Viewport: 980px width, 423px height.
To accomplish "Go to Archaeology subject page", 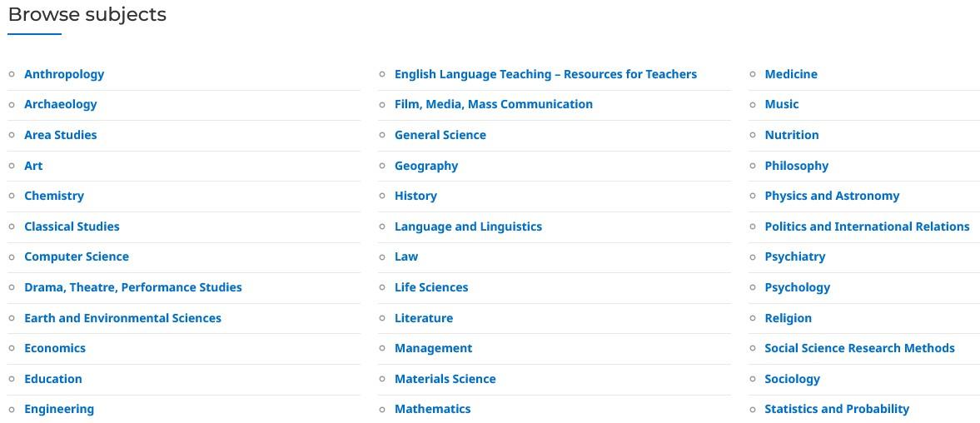I will point(61,104).
